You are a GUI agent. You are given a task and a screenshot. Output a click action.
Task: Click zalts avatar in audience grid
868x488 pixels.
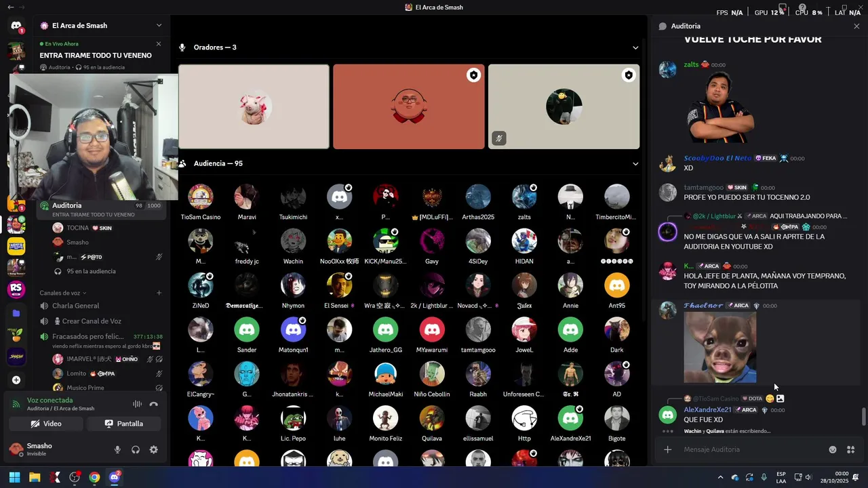524,197
